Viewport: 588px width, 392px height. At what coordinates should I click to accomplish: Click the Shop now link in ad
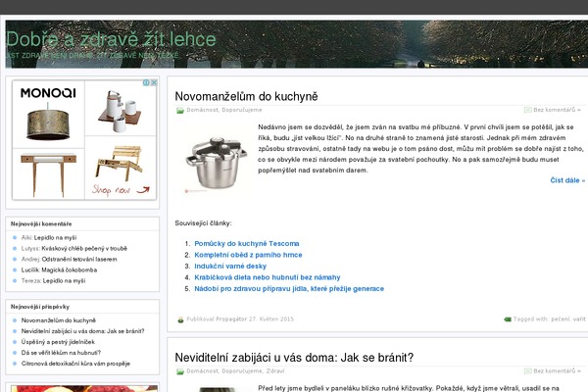(x=121, y=190)
